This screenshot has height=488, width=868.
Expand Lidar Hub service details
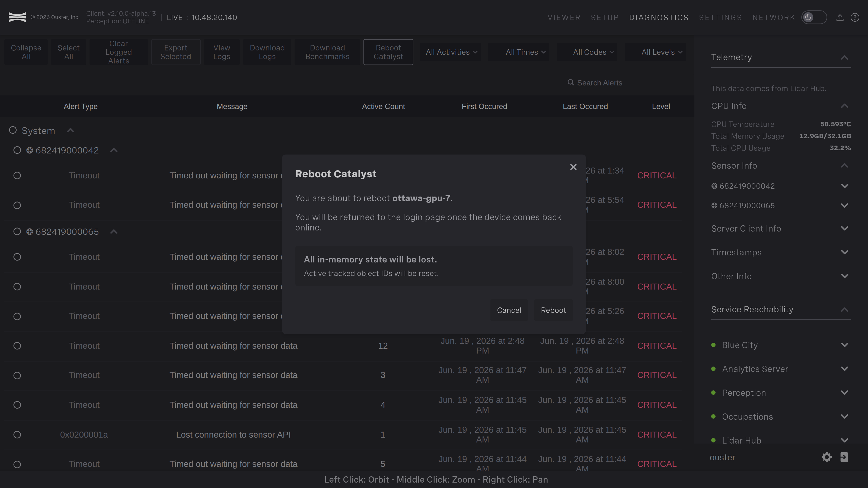(x=844, y=441)
